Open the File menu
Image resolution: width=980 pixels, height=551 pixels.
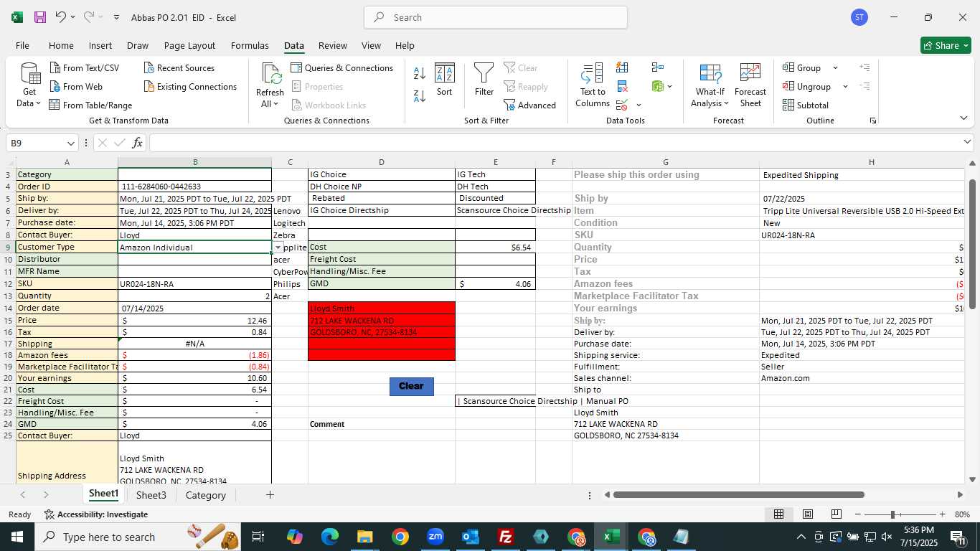tap(22, 45)
